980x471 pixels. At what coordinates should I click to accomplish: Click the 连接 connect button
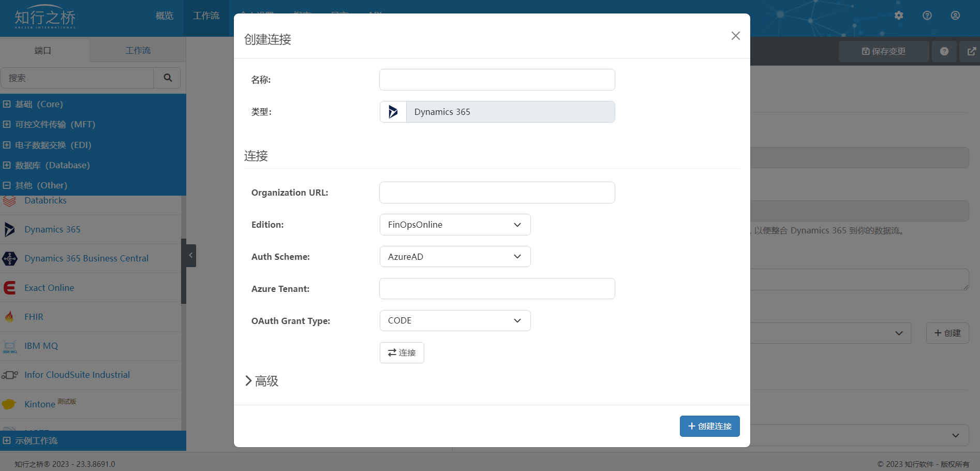pos(402,353)
